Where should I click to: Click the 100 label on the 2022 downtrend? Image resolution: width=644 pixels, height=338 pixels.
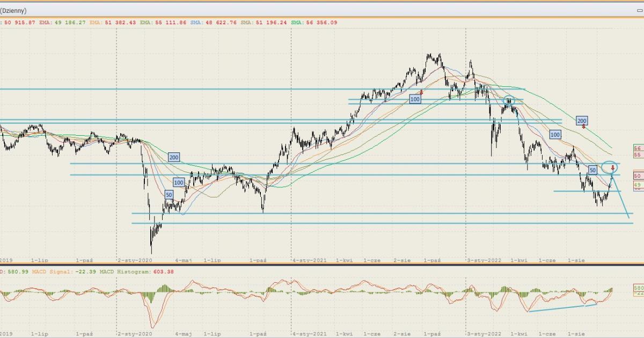pos(555,135)
